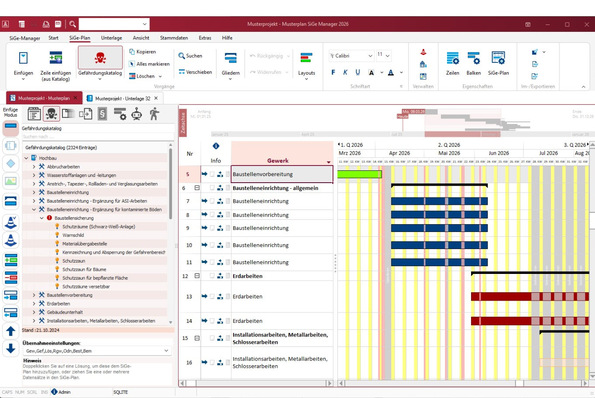
Task: Open the Stammdaten ribbon tab
Action: pyautogui.click(x=174, y=38)
